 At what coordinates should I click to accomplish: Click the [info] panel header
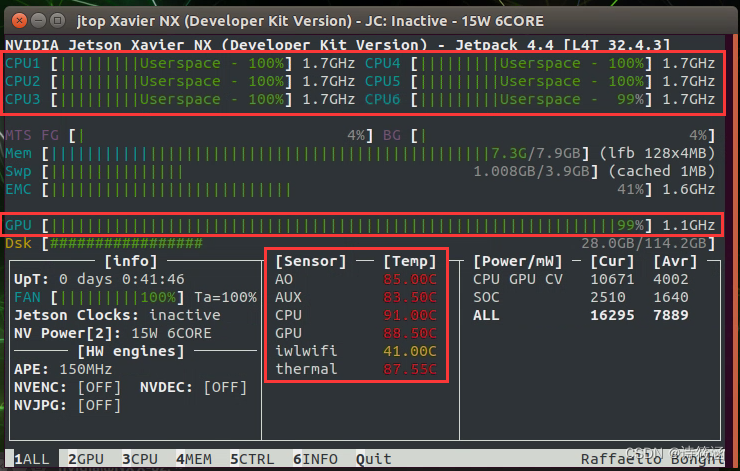pyautogui.click(x=131, y=261)
